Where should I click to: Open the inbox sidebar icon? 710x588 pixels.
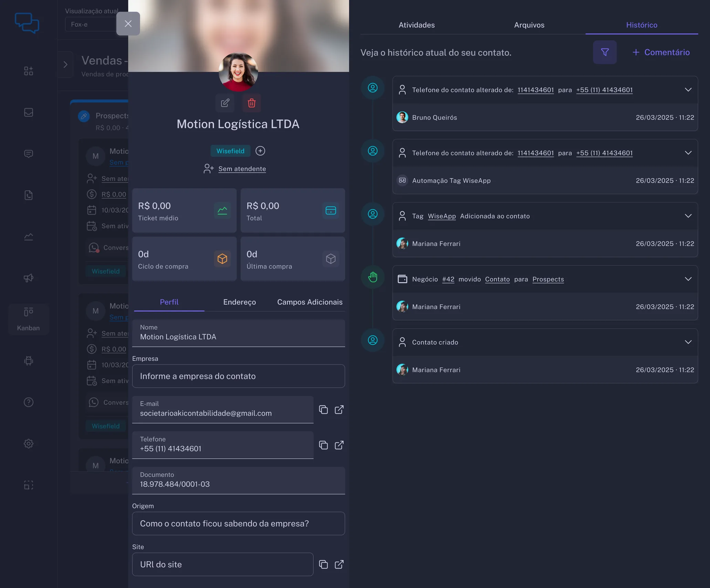29,113
